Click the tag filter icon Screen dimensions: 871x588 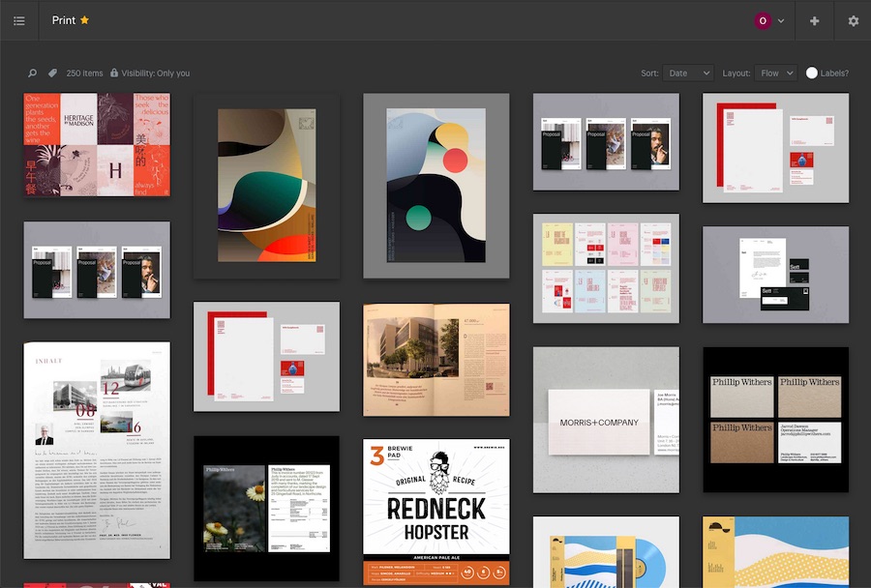click(x=52, y=73)
